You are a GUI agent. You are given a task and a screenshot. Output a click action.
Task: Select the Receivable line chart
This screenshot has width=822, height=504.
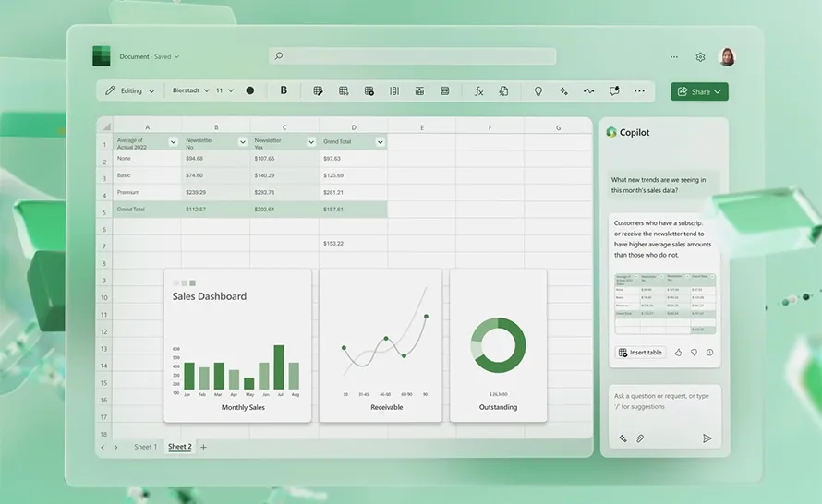[x=381, y=345]
